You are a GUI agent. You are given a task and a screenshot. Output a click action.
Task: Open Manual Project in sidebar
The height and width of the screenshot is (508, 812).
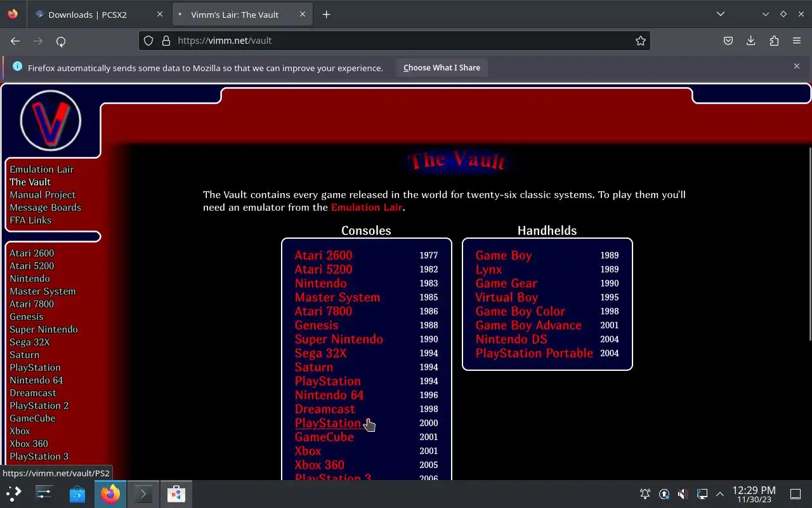click(x=43, y=195)
